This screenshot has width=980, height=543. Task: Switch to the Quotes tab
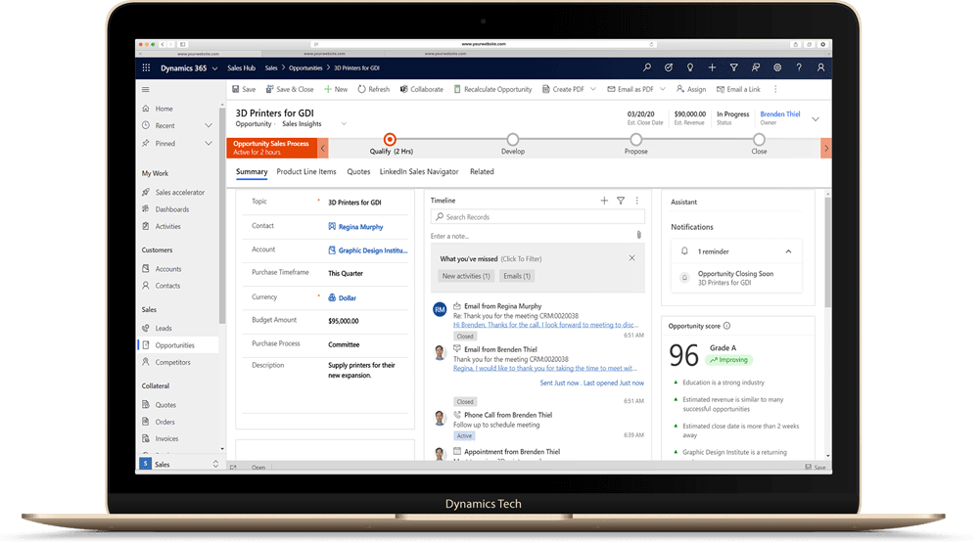[358, 172]
